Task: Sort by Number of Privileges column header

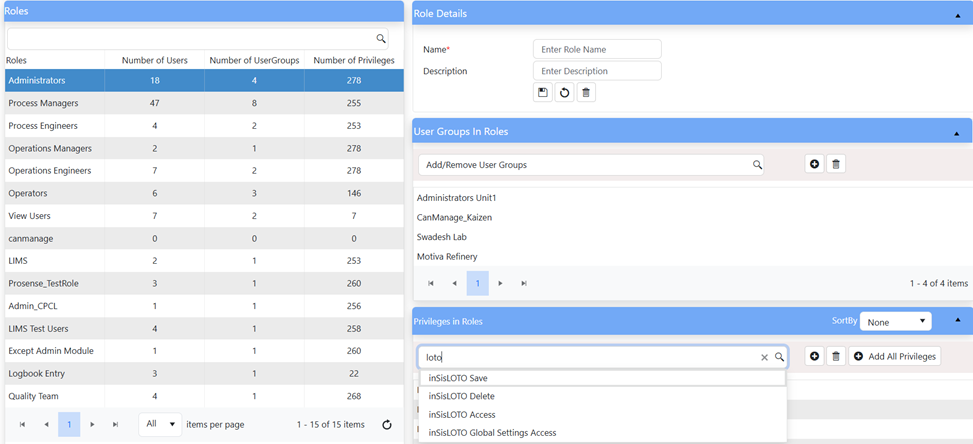Action: [354, 61]
